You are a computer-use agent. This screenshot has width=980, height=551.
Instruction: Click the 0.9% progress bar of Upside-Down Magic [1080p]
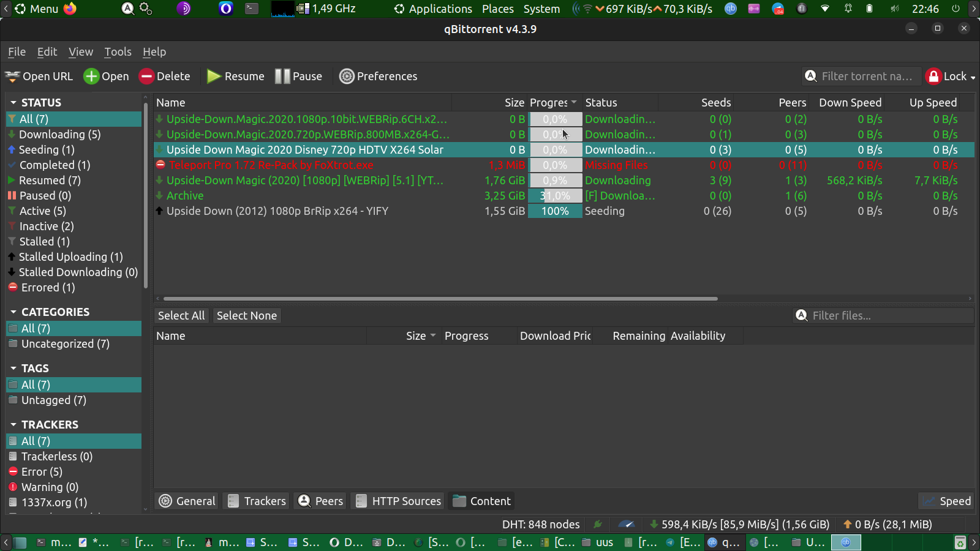(x=555, y=181)
